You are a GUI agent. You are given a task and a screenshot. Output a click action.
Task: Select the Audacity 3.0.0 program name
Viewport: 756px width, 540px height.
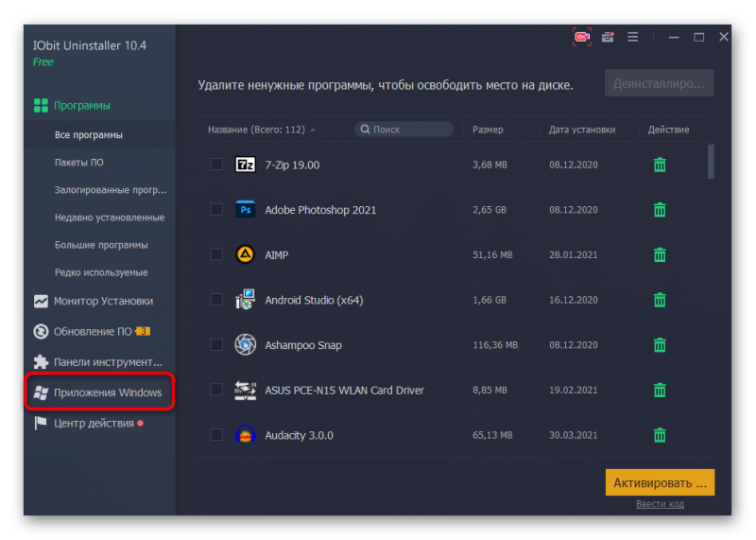pyautogui.click(x=299, y=435)
